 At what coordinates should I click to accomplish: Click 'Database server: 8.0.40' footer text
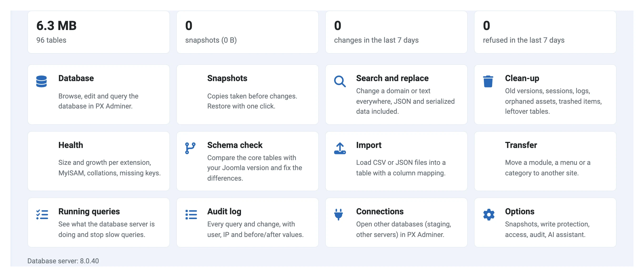click(x=63, y=261)
